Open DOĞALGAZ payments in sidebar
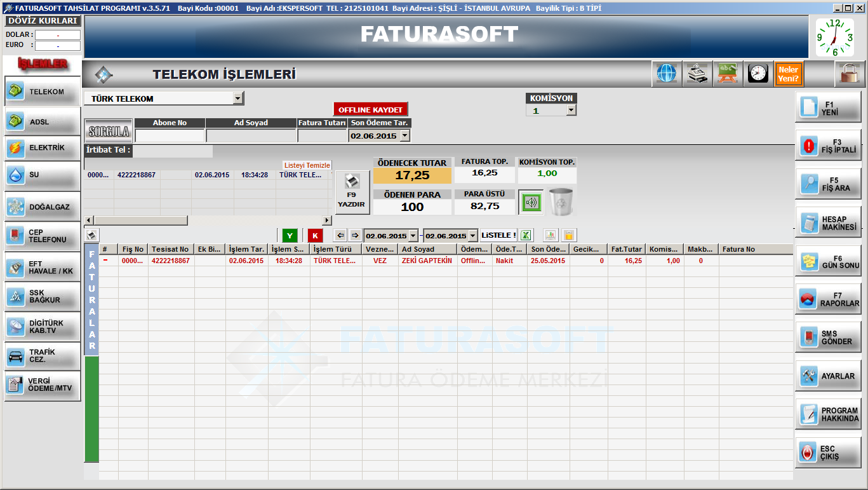The image size is (868, 490). (43, 207)
